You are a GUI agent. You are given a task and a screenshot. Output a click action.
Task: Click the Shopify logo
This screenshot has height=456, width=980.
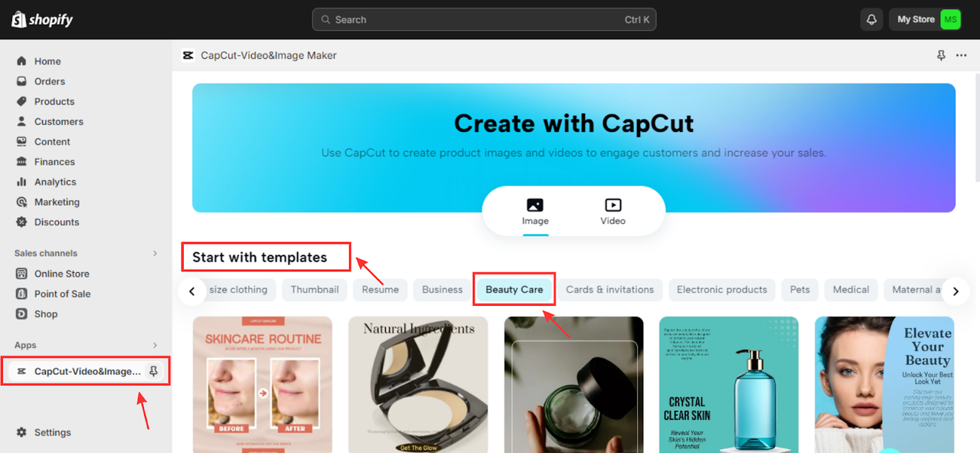(x=42, y=20)
